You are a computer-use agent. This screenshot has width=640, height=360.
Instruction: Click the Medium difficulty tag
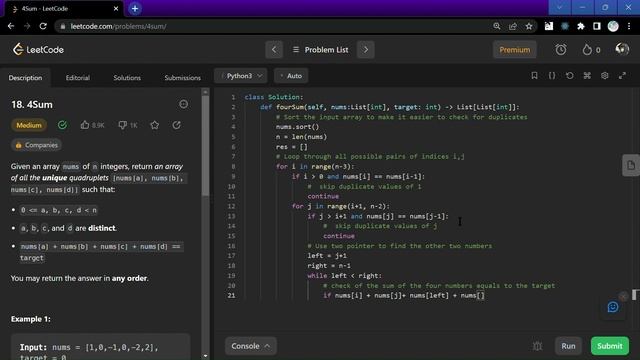click(x=29, y=125)
